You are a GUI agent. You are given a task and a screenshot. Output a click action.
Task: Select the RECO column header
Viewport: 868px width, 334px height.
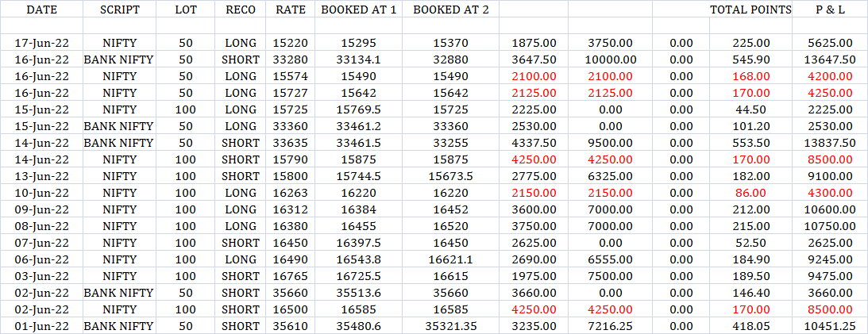click(241, 10)
